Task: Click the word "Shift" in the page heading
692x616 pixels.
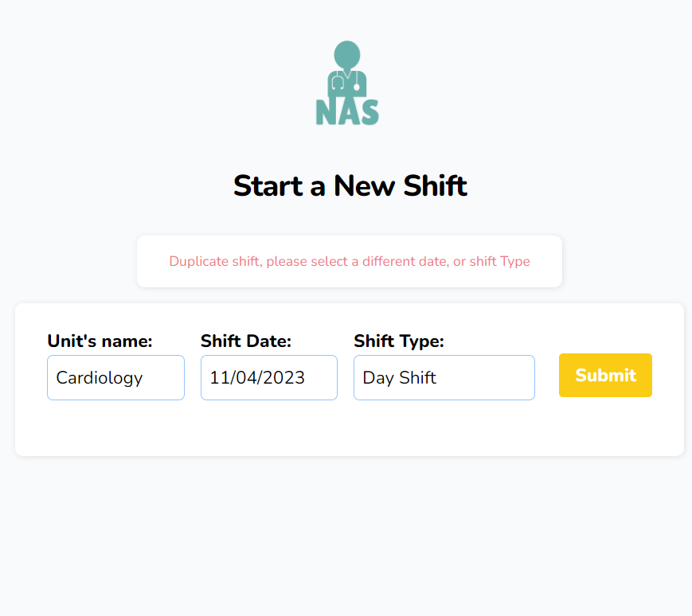Action: coord(435,185)
